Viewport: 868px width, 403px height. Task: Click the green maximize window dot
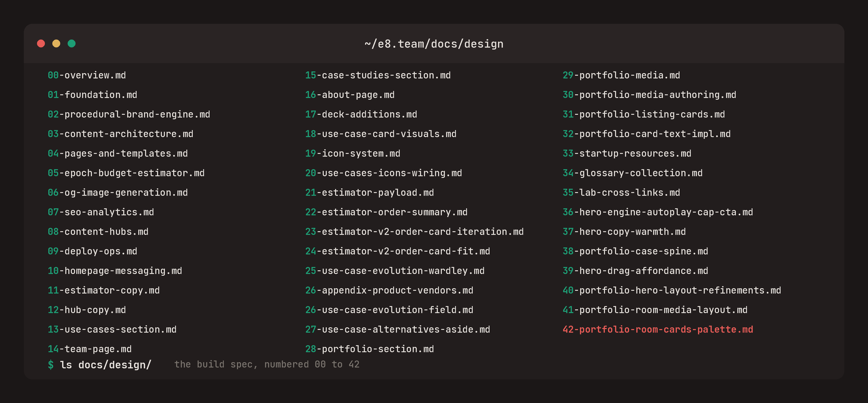[x=71, y=43]
